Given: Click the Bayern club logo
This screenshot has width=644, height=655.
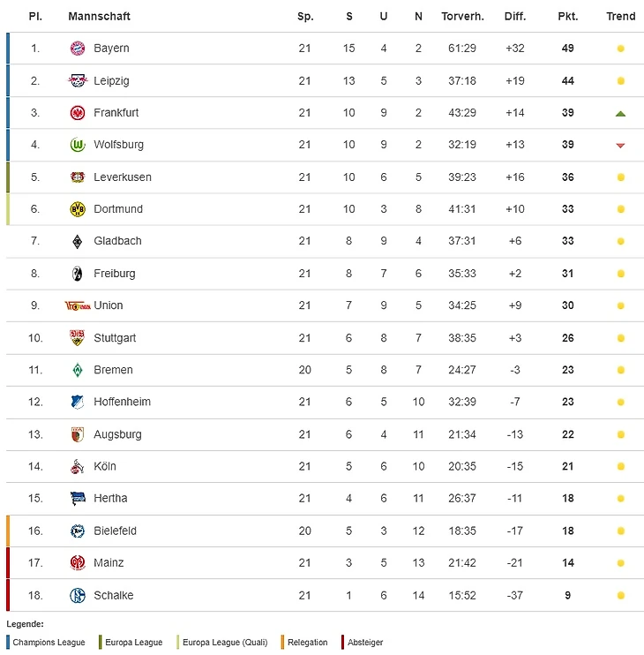Looking at the screenshot, I should click(78, 49).
